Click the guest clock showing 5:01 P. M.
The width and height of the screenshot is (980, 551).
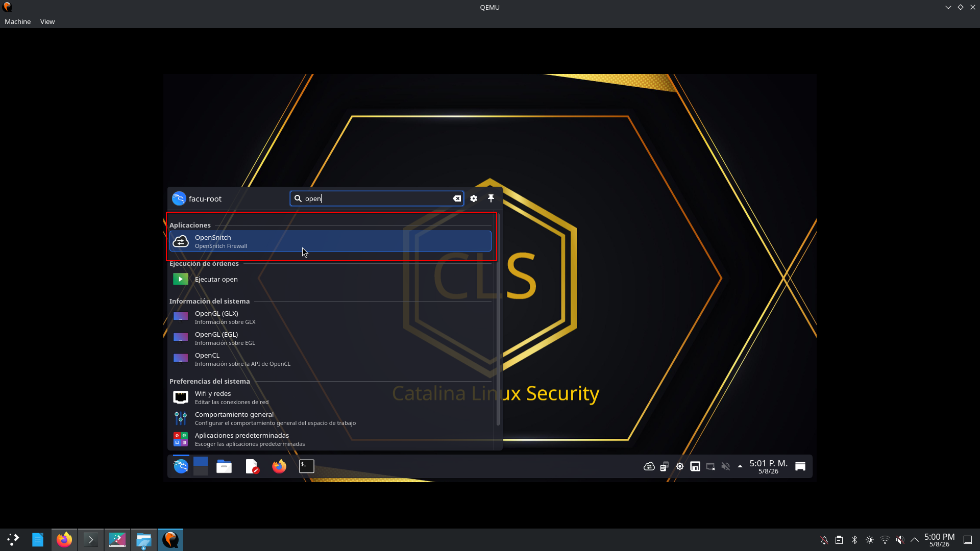(x=768, y=466)
